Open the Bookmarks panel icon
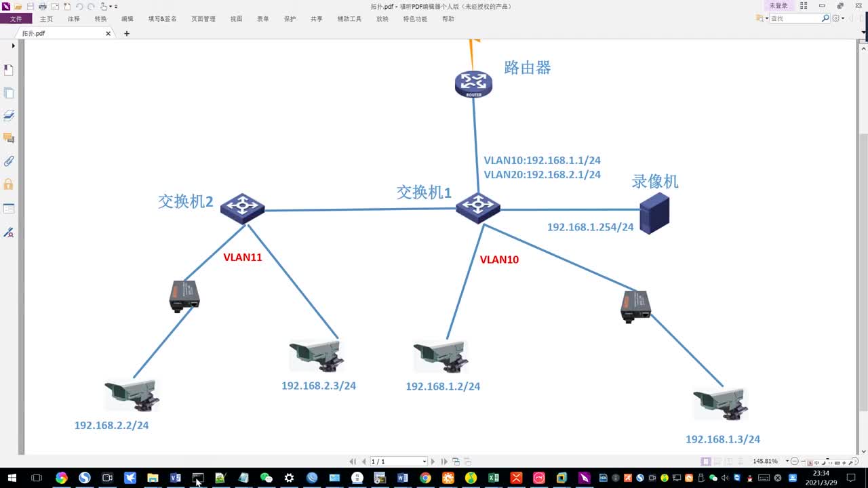868x488 pixels. 9,70
